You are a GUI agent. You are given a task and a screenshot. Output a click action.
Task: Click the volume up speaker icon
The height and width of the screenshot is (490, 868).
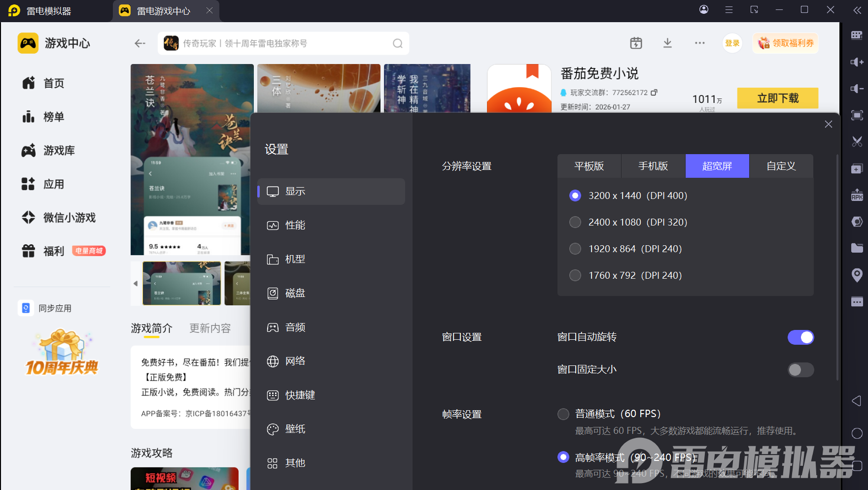(857, 62)
